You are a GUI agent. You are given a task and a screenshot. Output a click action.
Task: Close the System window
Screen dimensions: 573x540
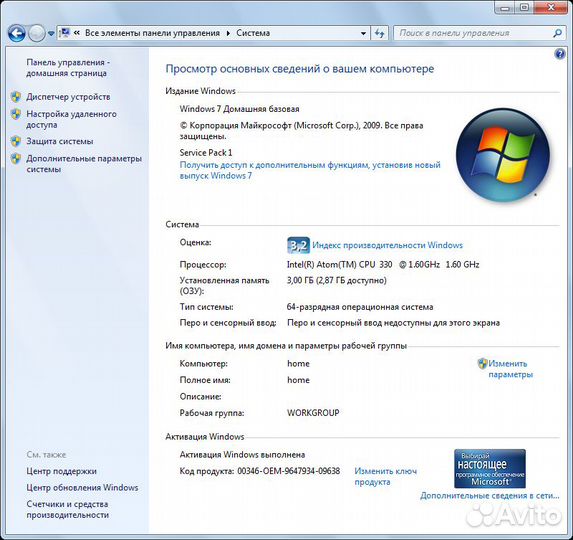tap(551, 7)
